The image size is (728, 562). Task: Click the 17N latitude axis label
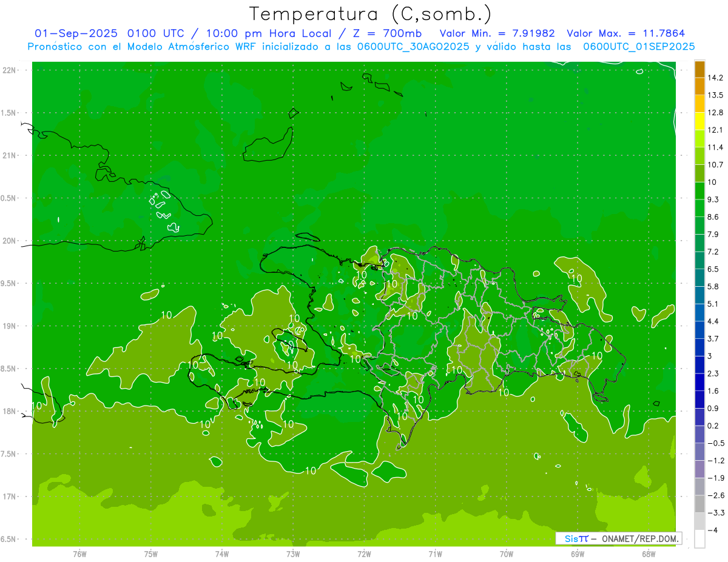[x=10, y=497]
